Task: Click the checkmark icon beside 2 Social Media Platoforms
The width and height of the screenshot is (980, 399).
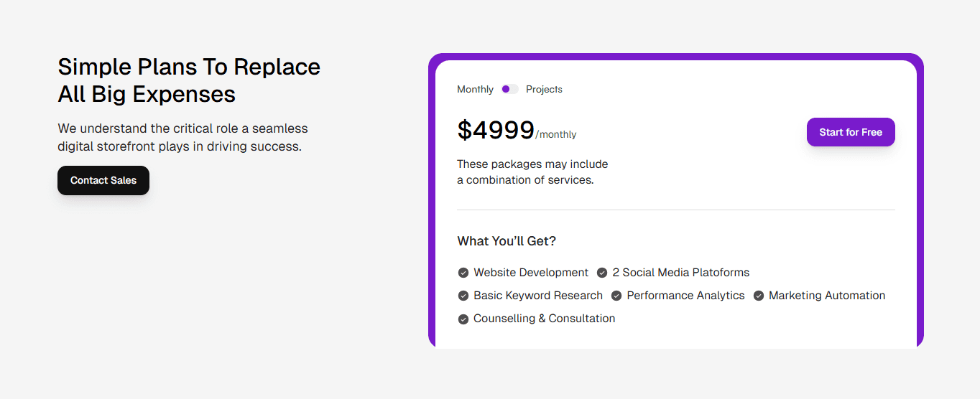Action: click(x=602, y=273)
